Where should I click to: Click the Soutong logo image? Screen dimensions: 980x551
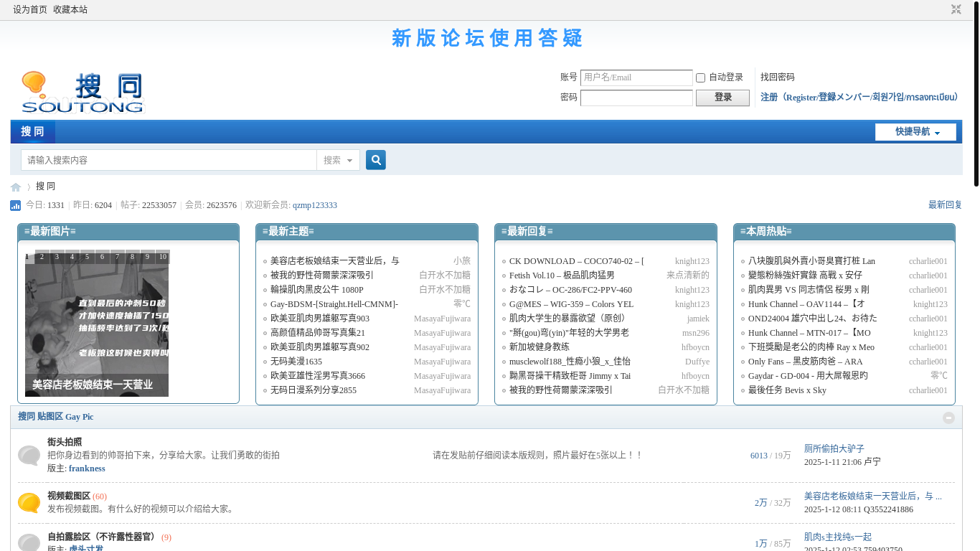pos(83,93)
